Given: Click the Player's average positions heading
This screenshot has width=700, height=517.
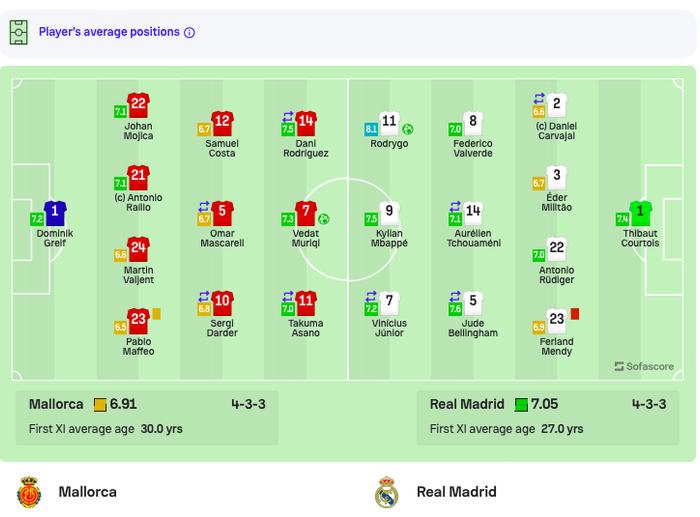Looking at the screenshot, I should (x=109, y=32).
